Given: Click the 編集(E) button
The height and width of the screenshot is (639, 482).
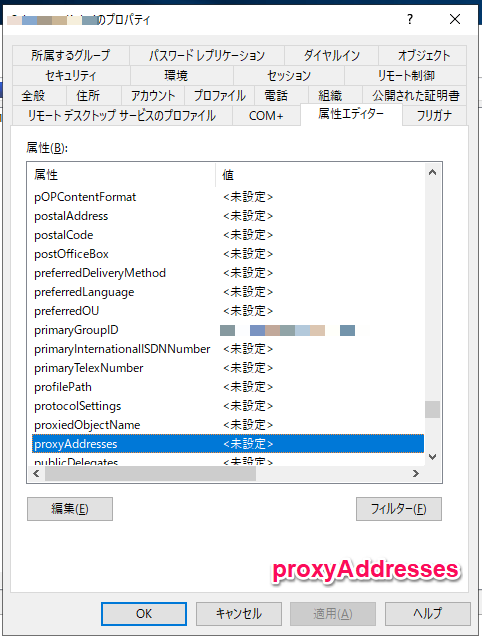Looking at the screenshot, I should coord(70,509).
